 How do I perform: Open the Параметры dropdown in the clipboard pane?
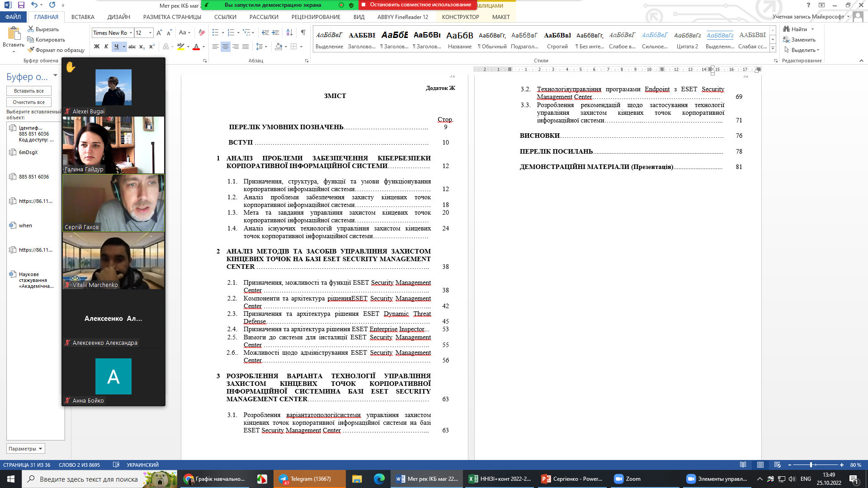tap(26, 449)
